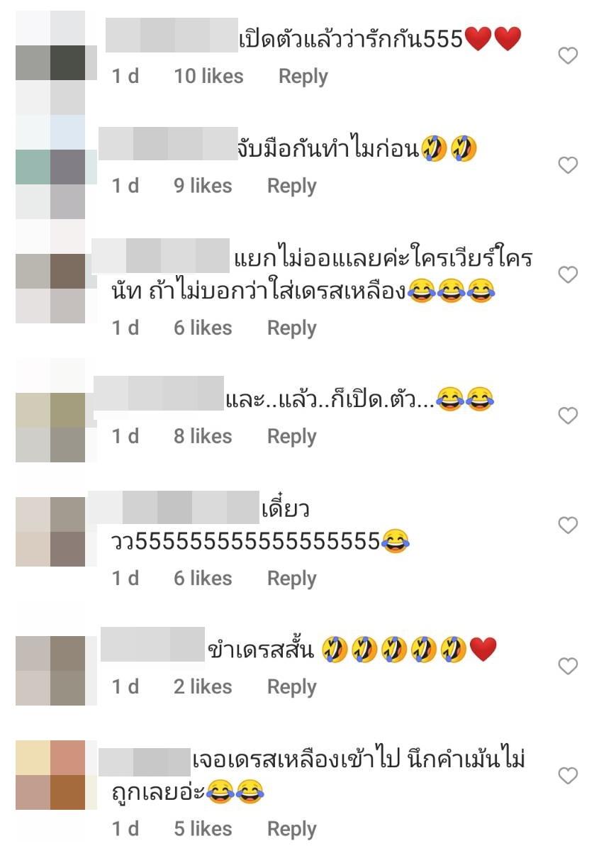Reply to the comment with 2 likes
This screenshot has width=616, height=863.
click(x=291, y=686)
